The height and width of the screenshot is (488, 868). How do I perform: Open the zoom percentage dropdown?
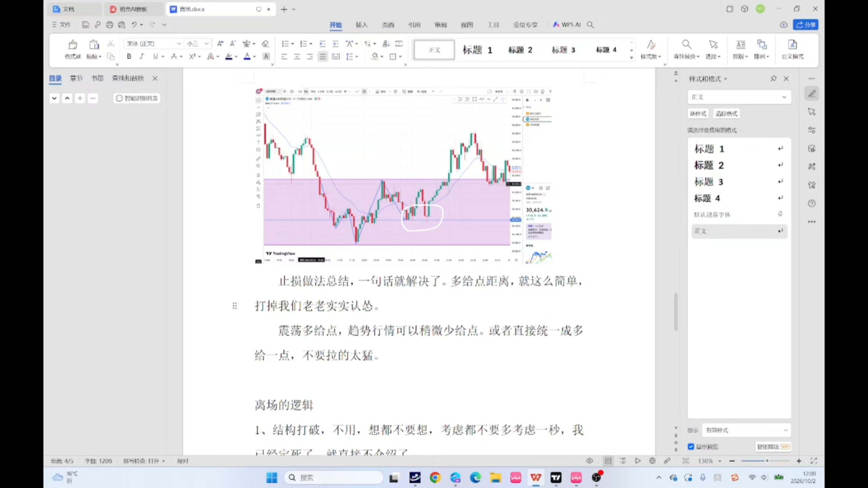tap(720, 461)
